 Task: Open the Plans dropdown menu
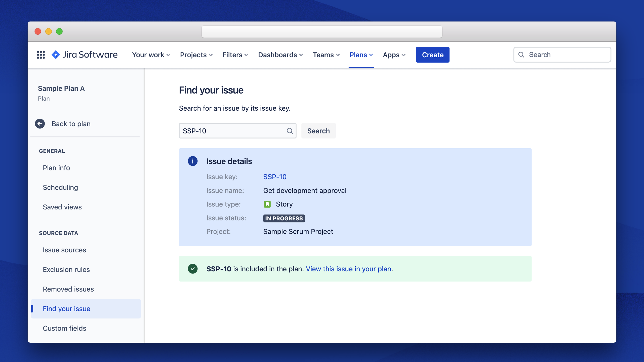coord(361,55)
